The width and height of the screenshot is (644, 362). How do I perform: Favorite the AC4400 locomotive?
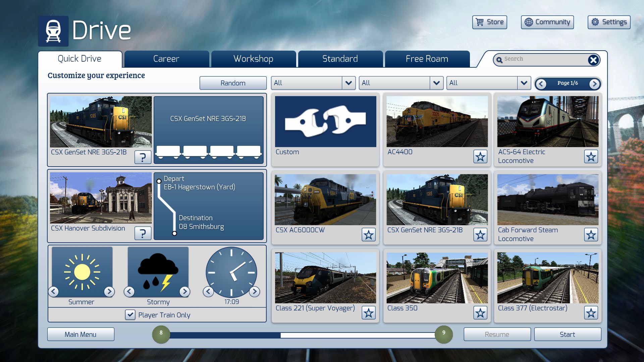coord(480,157)
